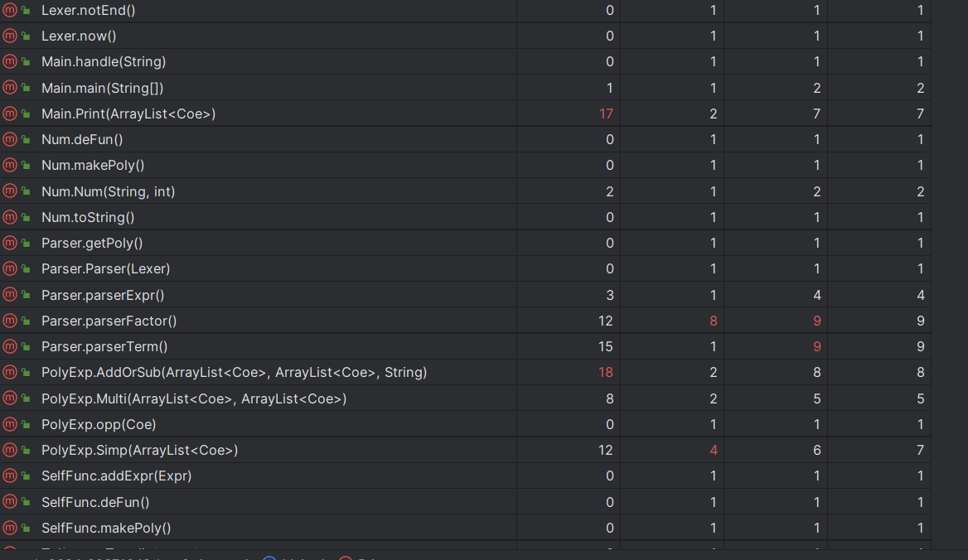Image resolution: width=968 pixels, height=560 pixels.
Task: Click the first-column value 12 in PolyExp.Simp row
Action: click(606, 451)
